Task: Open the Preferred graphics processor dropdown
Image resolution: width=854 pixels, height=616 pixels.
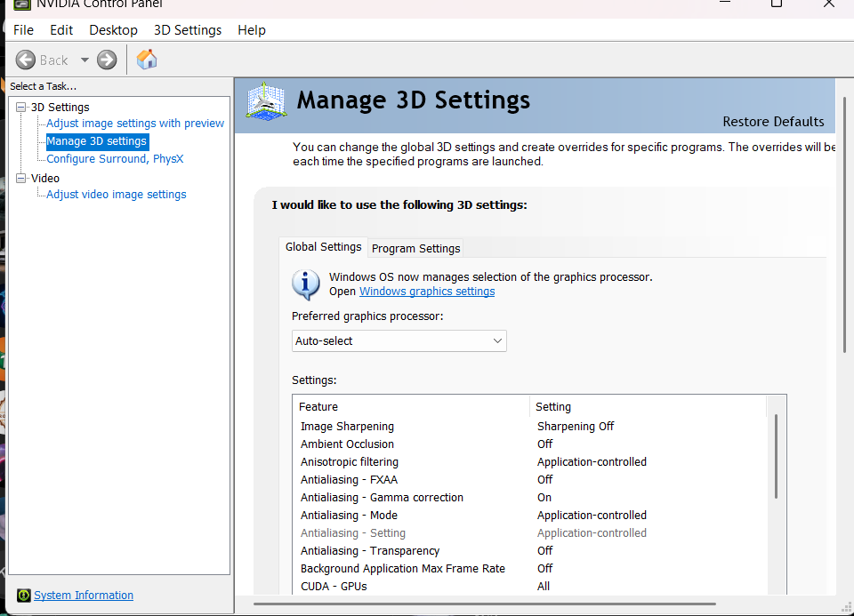Action: pyautogui.click(x=399, y=340)
